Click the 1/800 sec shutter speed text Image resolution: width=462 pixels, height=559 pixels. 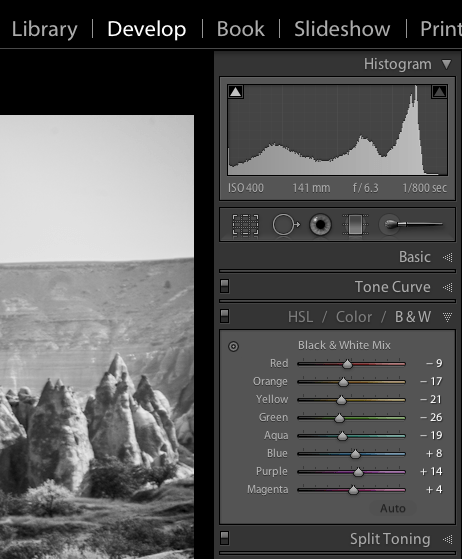click(424, 188)
